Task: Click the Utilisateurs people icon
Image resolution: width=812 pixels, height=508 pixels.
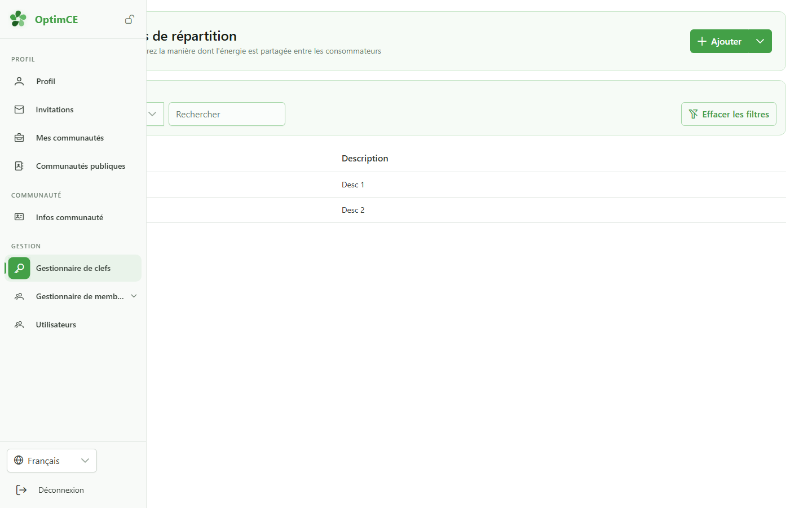Action: pyautogui.click(x=19, y=325)
